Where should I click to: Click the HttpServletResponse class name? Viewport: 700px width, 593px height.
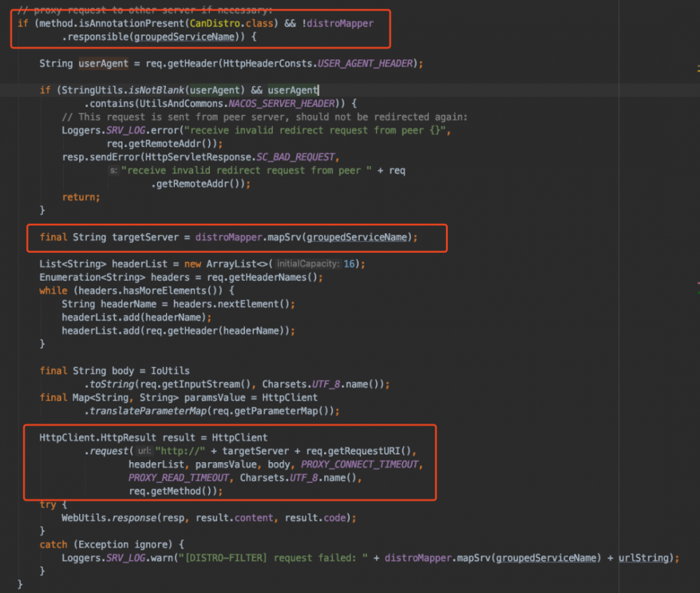(198, 158)
